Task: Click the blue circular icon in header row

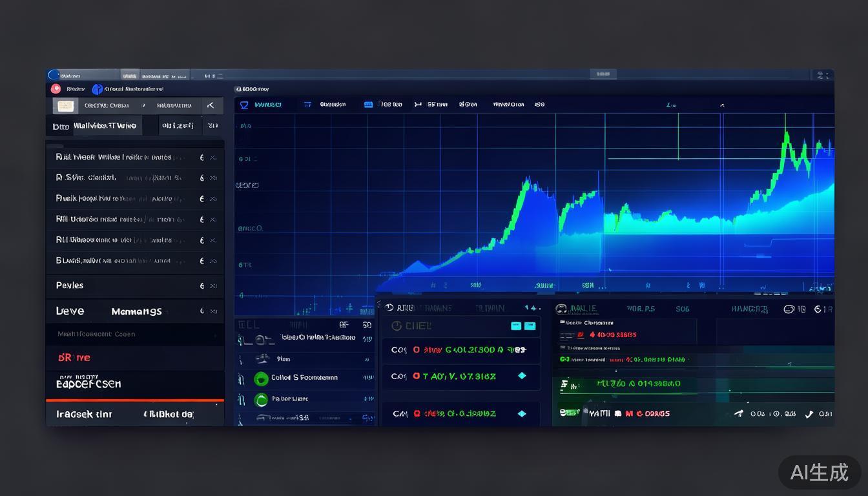Action: click(x=98, y=89)
